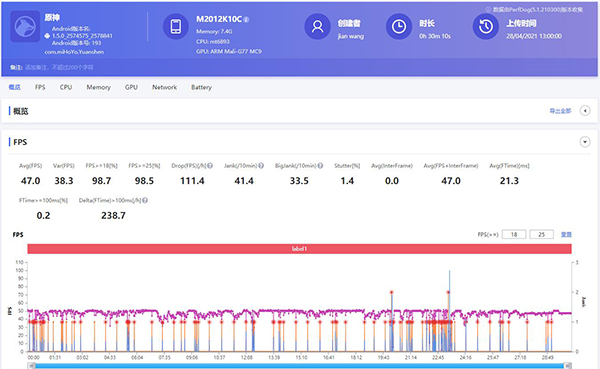This screenshot has height=369, width=600.
Task: Switch to the FPS tab
Action: click(40, 87)
